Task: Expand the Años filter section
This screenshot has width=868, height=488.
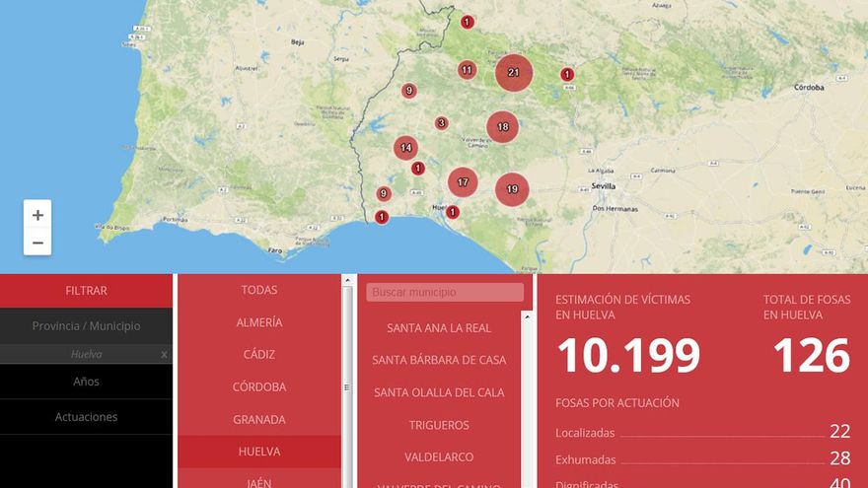Action: pos(86,382)
